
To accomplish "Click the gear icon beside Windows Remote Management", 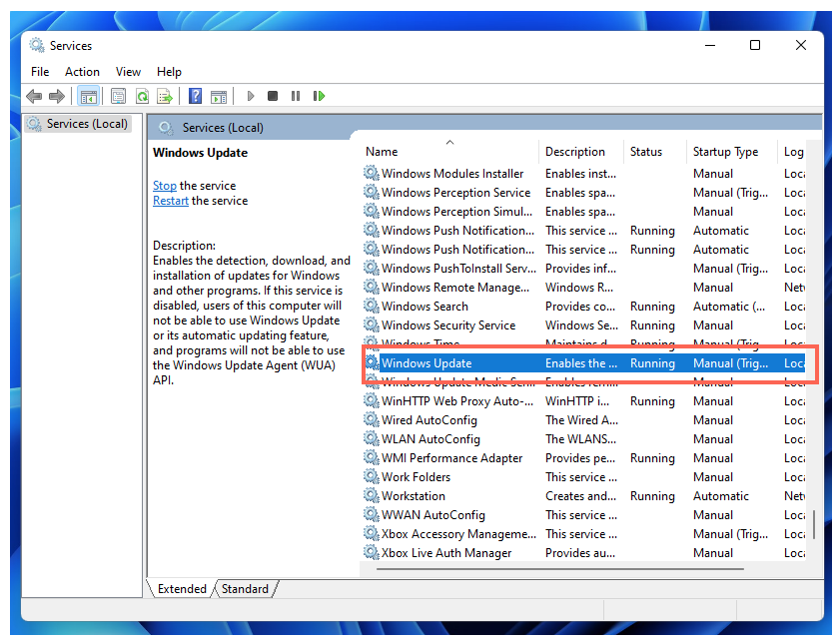I will tap(371, 287).
